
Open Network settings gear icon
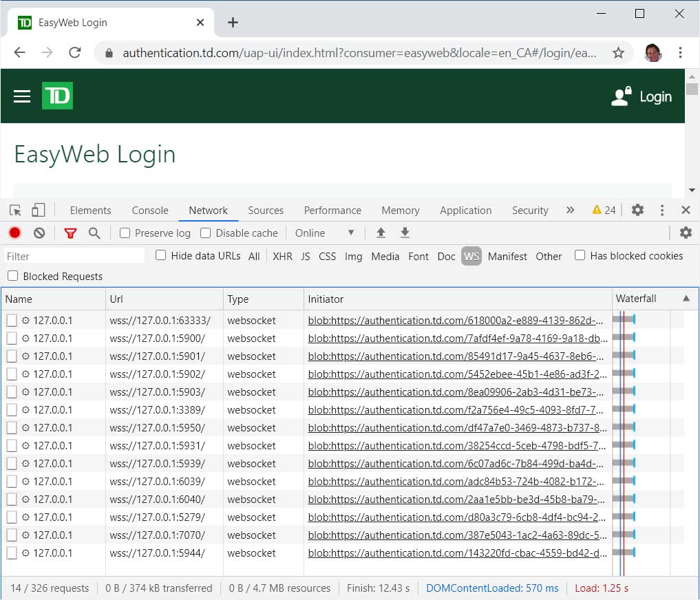686,233
